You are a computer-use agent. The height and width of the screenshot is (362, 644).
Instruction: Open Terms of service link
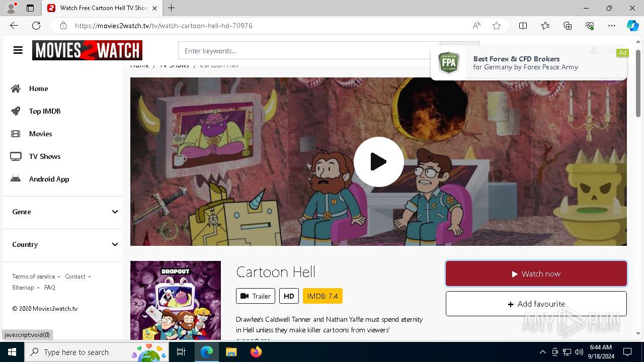[x=34, y=277]
